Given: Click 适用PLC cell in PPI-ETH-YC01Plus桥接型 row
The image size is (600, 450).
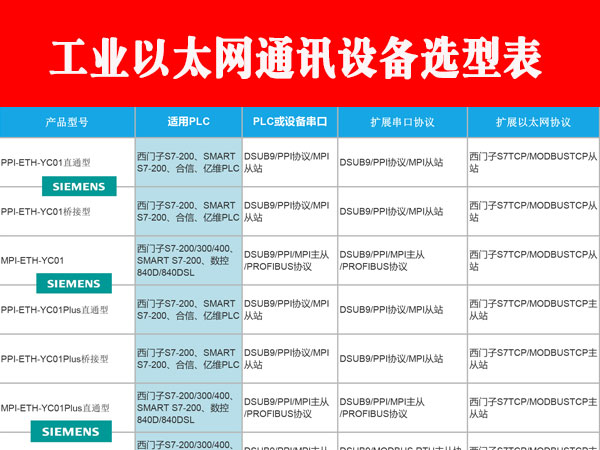Looking at the screenshot, I should 189,358.
